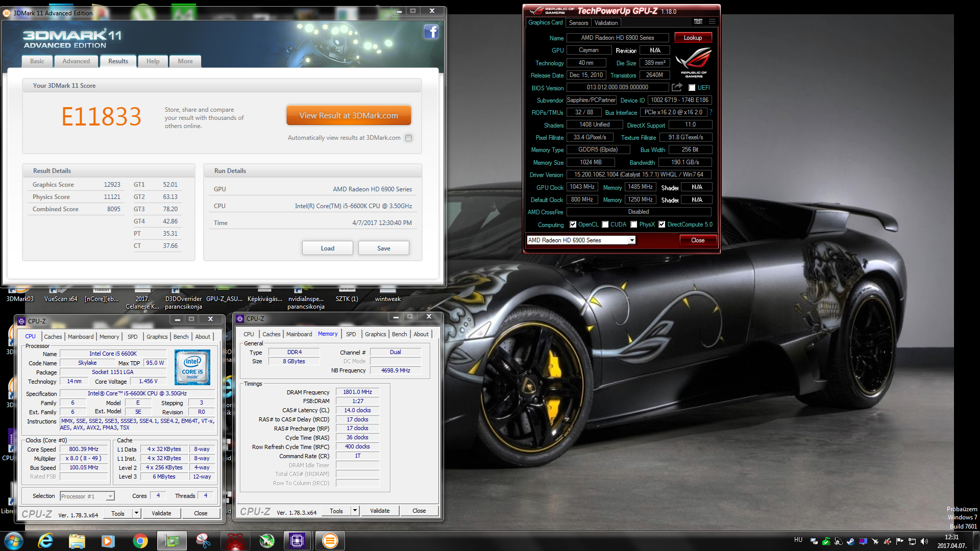Switch to 3DMark 11 orange taskbar icon
980x551 pixels.
(330, 541)
